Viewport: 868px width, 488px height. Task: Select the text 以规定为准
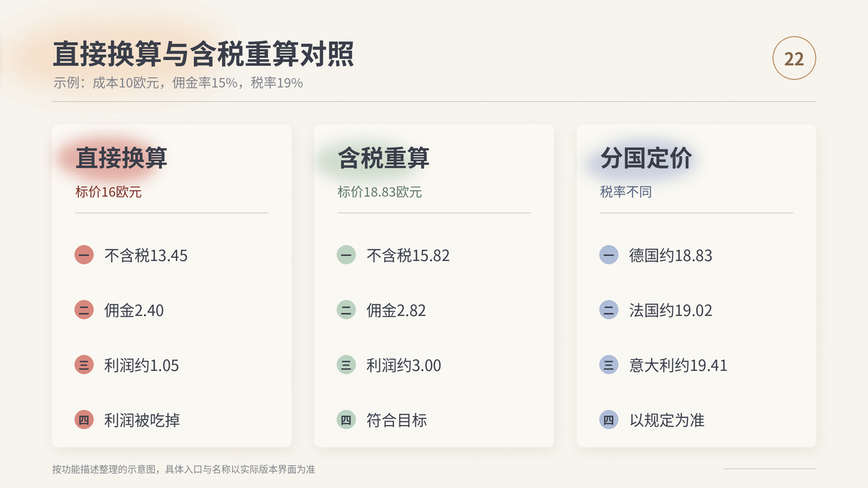[667, 420]
